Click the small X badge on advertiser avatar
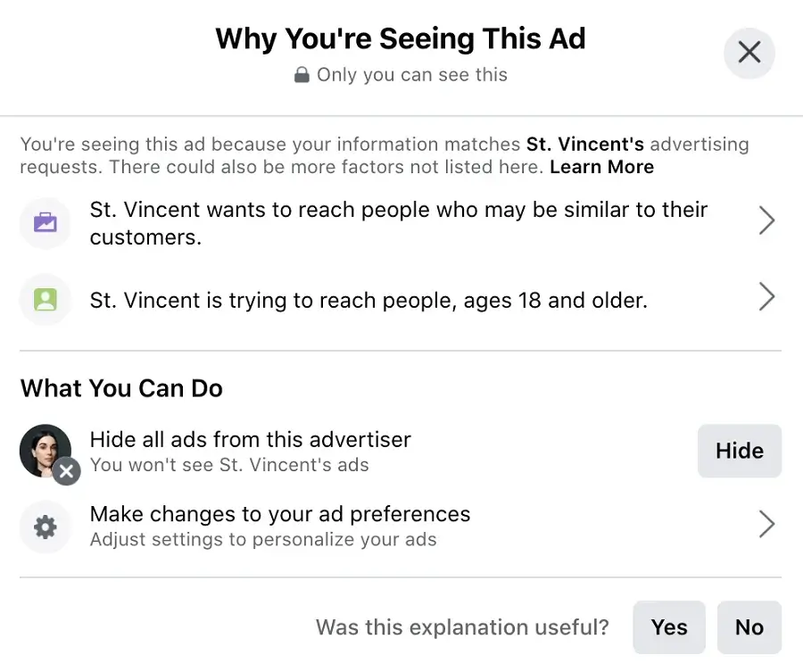Image resolution: width=803 pixels, height=672 pixels. point(66,470)
